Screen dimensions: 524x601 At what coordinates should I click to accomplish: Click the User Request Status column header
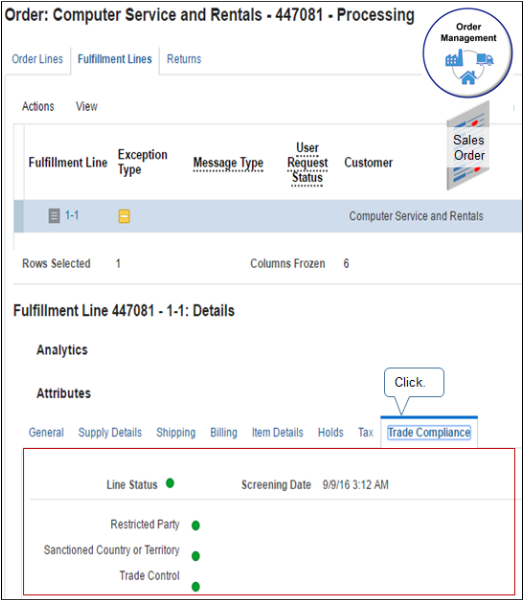307,163
